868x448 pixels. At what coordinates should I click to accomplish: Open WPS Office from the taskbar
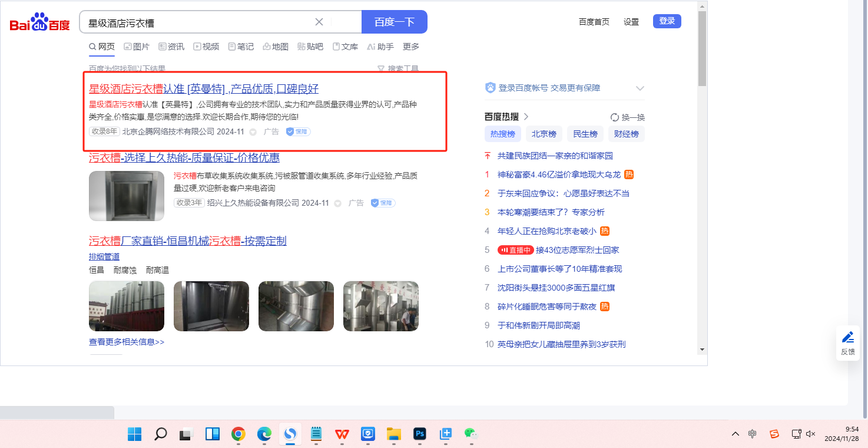click(x=342, y=434)
